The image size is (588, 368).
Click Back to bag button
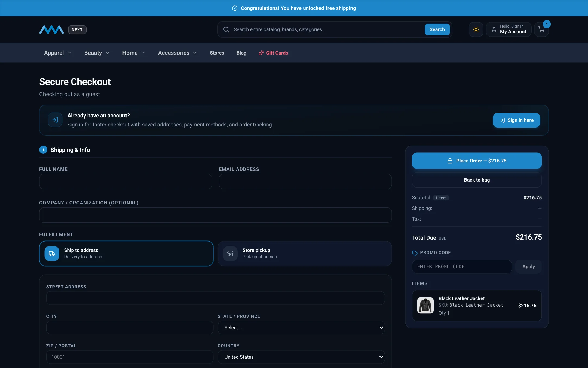(x=477, y=180)
